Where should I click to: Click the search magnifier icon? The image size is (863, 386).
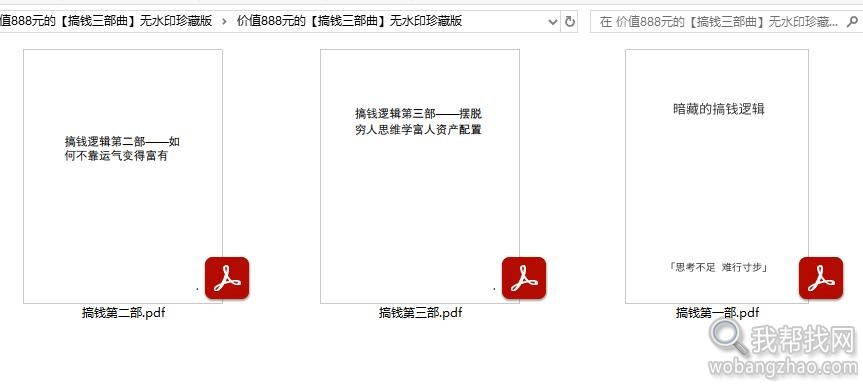[x=851, y=21]
